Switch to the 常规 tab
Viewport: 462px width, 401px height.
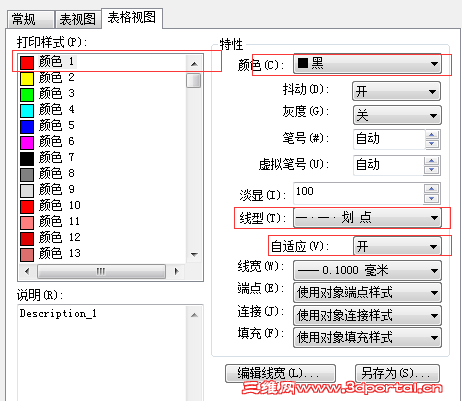[x=31, y=19]
